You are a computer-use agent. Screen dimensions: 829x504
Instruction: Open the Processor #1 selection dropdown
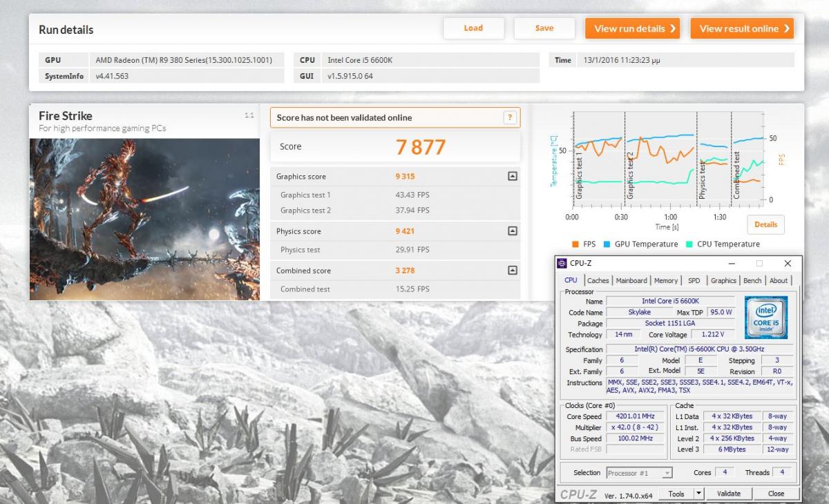(x=639, y=473)
